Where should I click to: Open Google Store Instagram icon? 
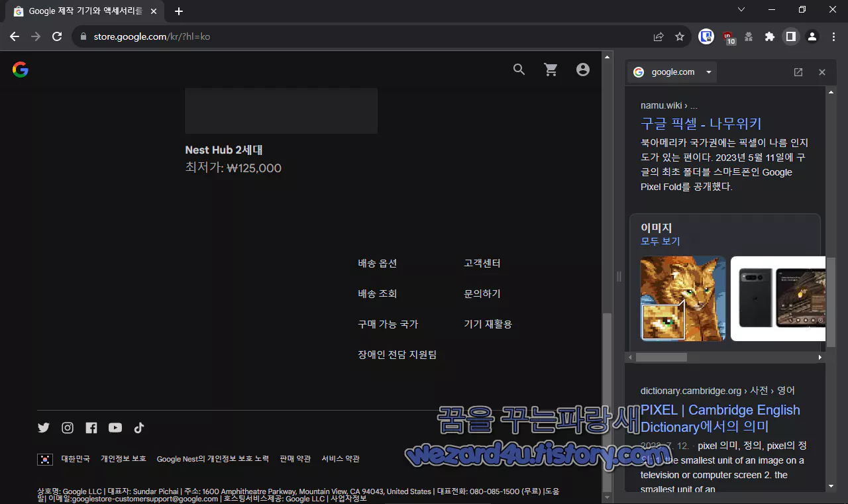point(68,428)
